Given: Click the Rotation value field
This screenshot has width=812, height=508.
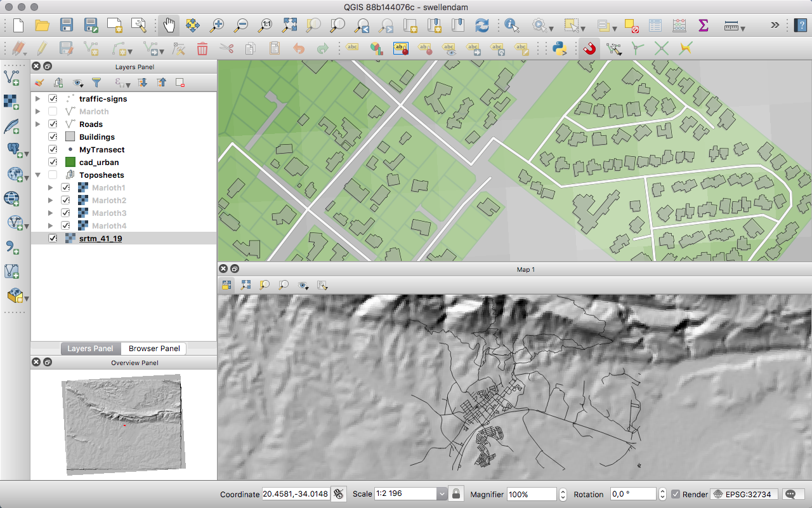Looking at the screenshot, I should coord(633,494).
